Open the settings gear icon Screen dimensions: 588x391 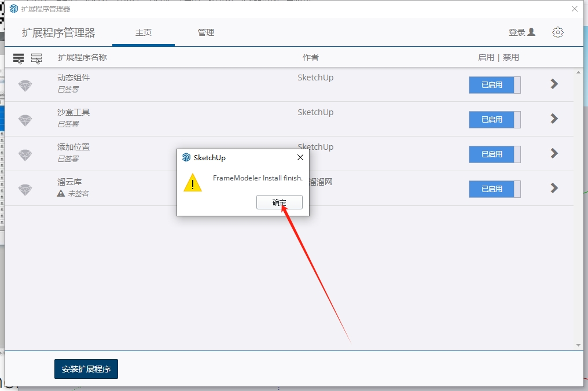pos(558,32)
